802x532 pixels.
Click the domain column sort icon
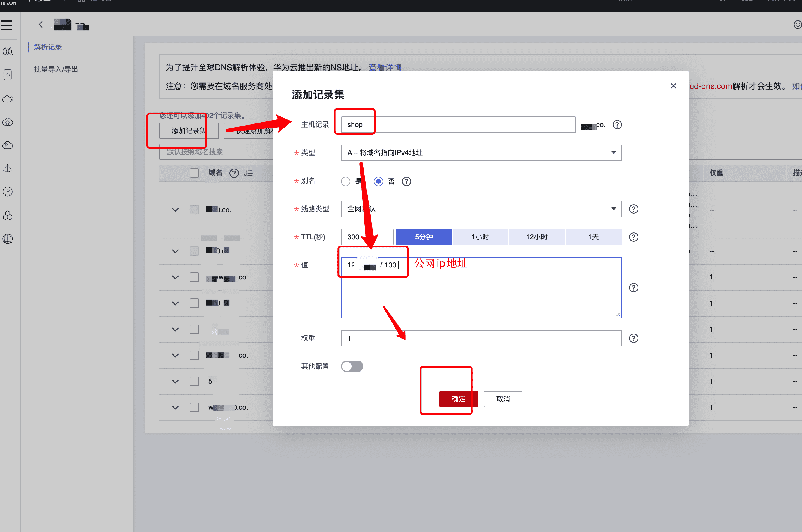point(248,173)
